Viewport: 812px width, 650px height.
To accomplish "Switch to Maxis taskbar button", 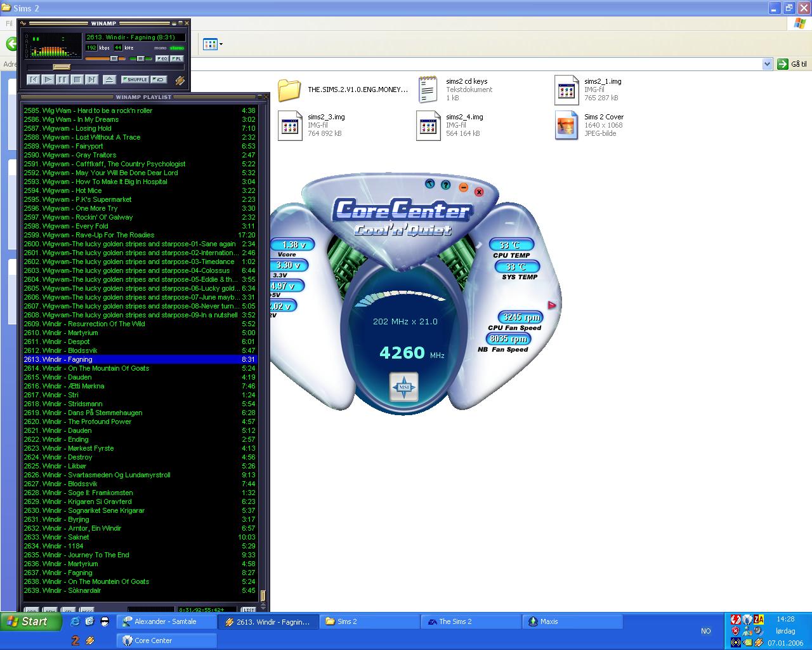I will click(x=573, y=621).
